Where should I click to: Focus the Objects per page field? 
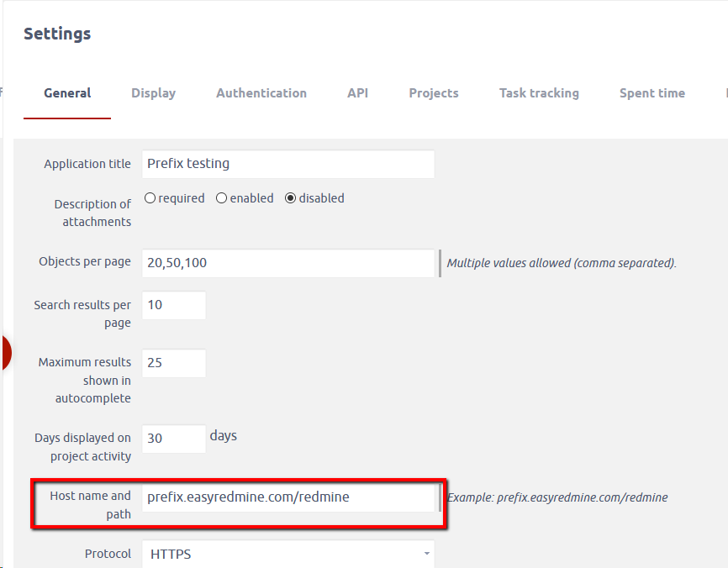[x=288, y=263]
